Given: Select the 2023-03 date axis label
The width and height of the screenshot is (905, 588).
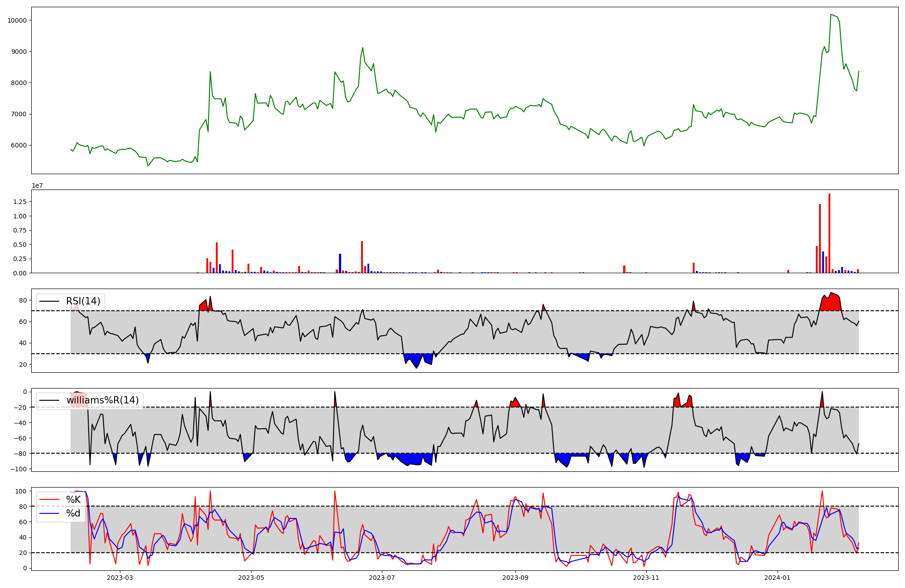Looking at the screenshot, I should coord(120,578).
